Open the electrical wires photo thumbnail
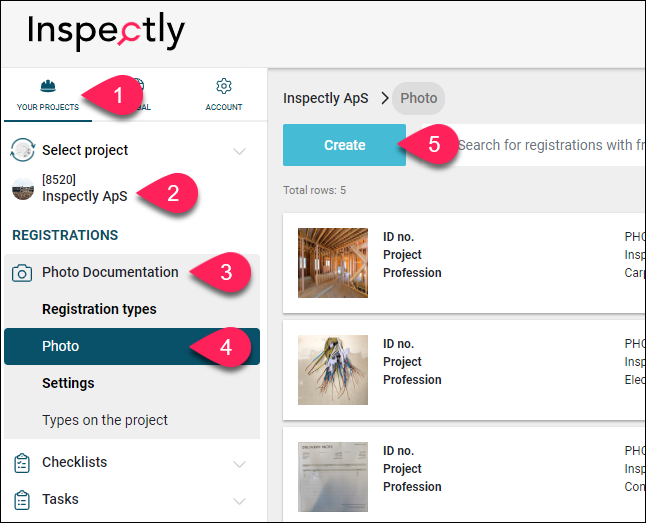This screenshot has width=646, height=523. click(333, 370)
